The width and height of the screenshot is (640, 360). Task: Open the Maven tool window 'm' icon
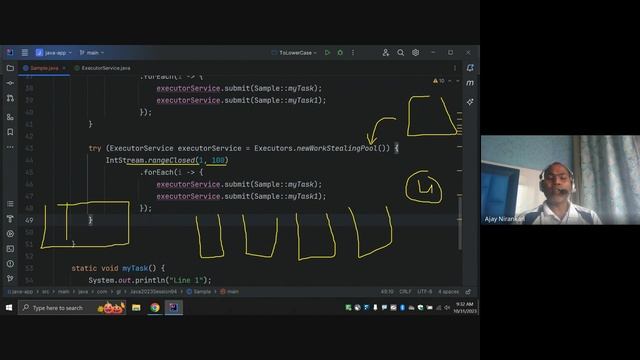[470, 83]
